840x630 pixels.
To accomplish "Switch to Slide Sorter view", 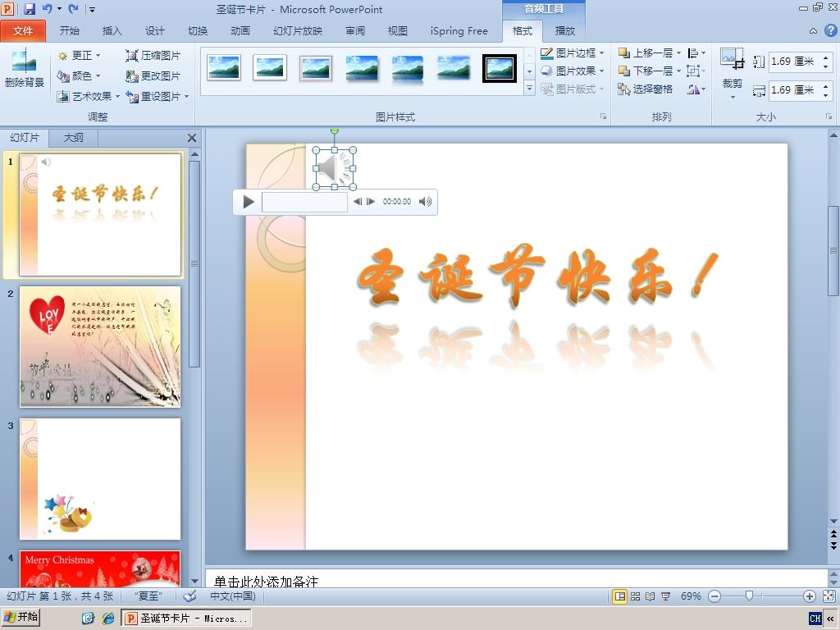I will click(636, 596).
